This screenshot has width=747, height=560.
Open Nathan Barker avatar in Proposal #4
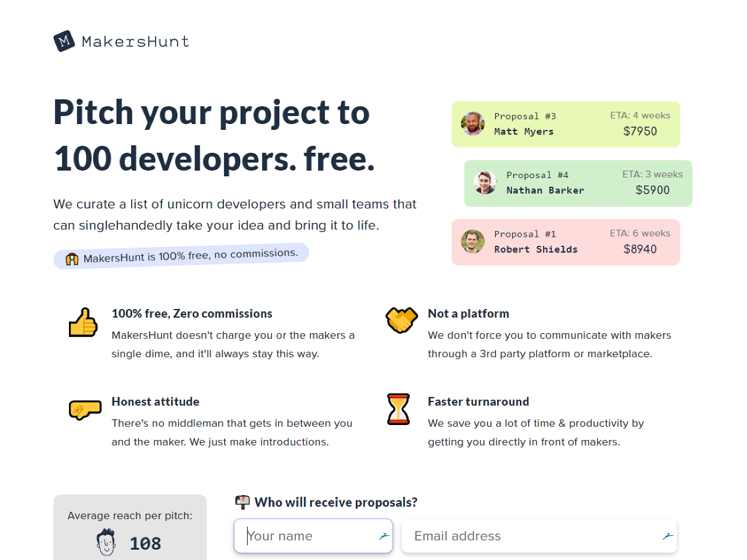[485, 183]
